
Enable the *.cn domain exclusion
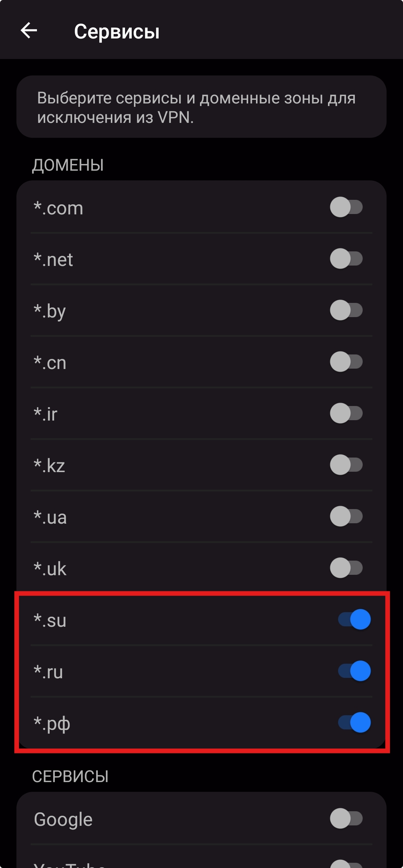pos(346,362)
